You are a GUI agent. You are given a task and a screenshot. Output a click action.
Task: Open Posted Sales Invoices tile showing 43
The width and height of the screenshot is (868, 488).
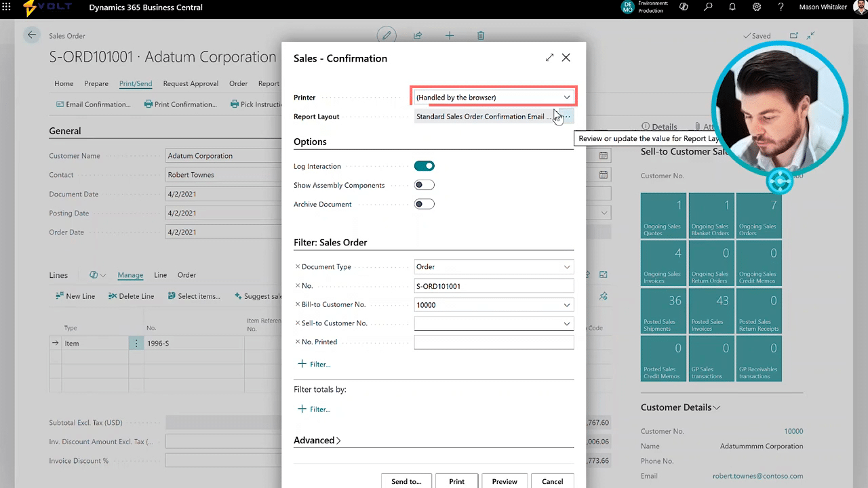click(711, 310)
